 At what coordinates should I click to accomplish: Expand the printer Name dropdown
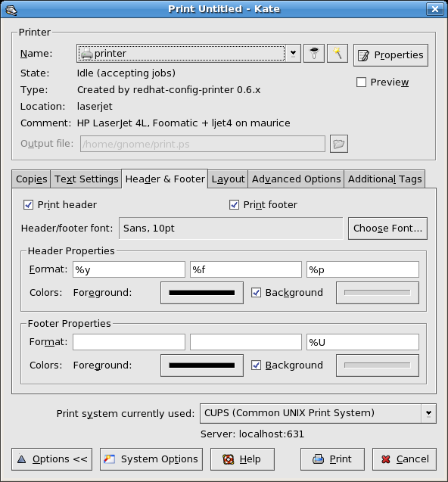[293, 54]
